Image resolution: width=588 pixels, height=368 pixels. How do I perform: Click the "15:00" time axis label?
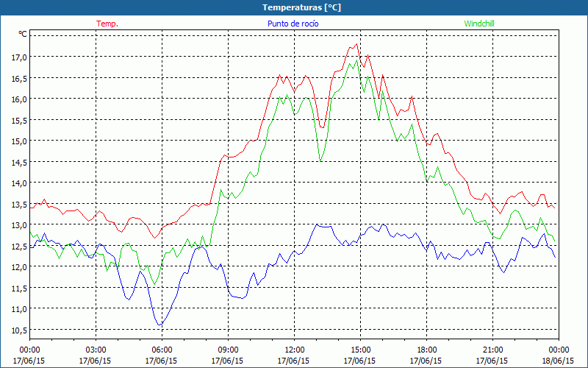pos(360,350)
